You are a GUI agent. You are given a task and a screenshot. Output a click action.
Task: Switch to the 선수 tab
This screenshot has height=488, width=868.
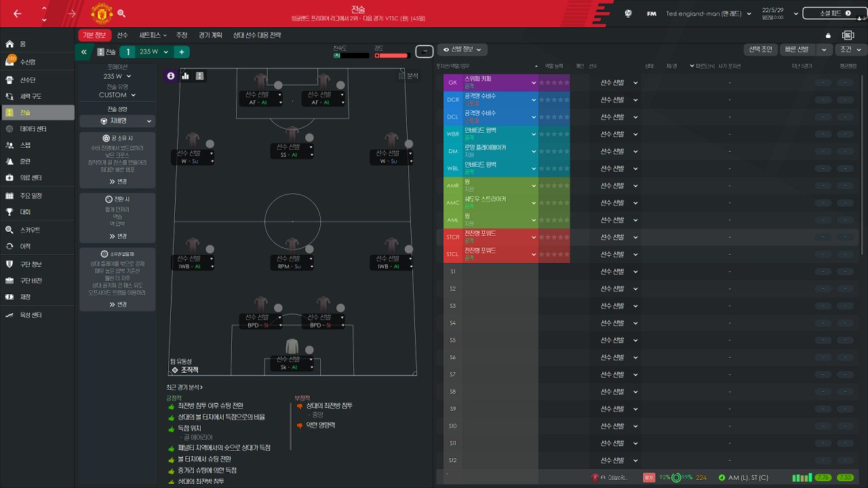(x=122, y=35)
